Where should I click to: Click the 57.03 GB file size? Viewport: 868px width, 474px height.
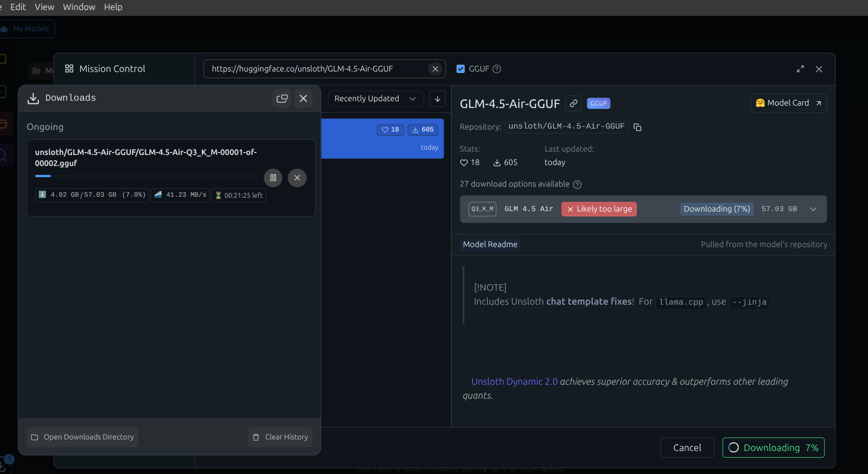coord(779,209)
